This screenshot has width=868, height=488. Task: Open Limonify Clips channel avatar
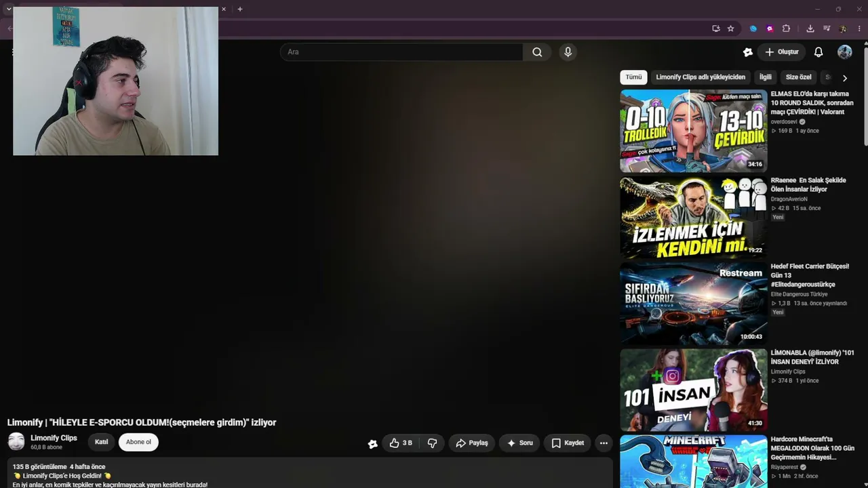tap(16, 442)
